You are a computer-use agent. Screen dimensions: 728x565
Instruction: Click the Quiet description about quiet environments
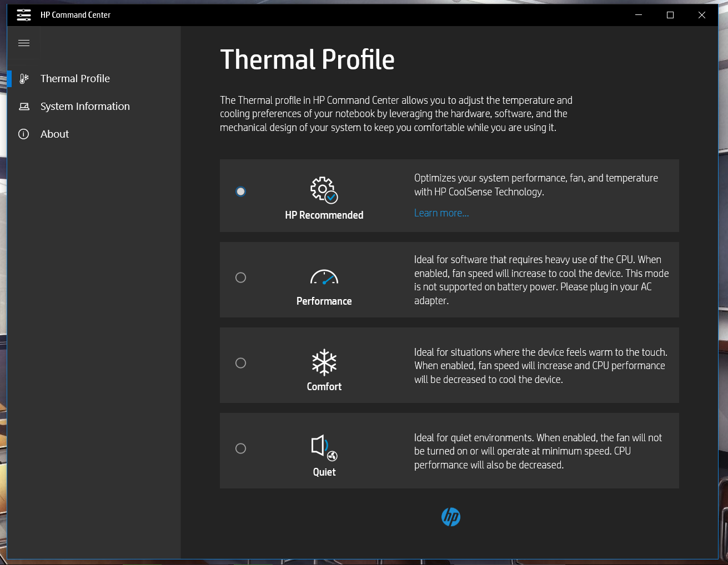(x=538, y=451)
